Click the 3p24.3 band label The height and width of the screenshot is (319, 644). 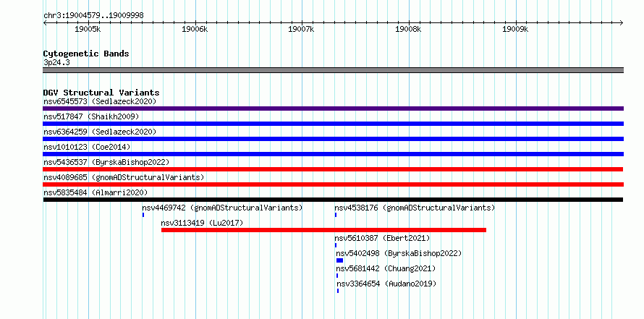56,62
